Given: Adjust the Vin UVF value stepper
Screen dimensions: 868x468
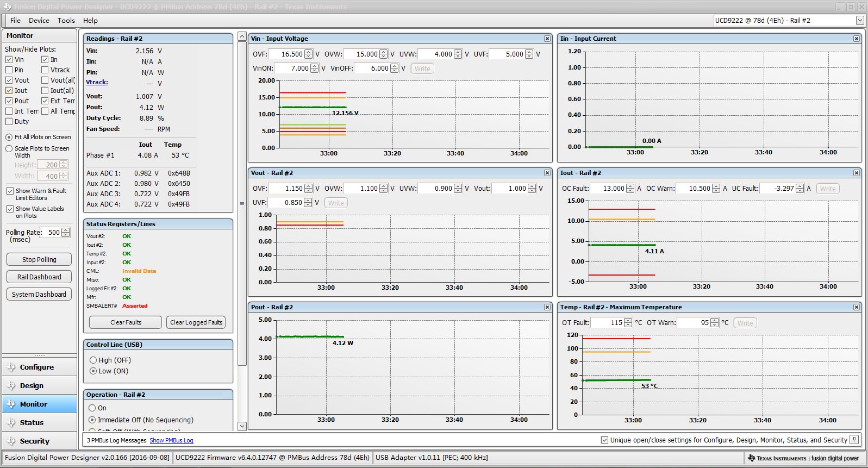Looking at the screenshot, I should click(x=529, y=54).
